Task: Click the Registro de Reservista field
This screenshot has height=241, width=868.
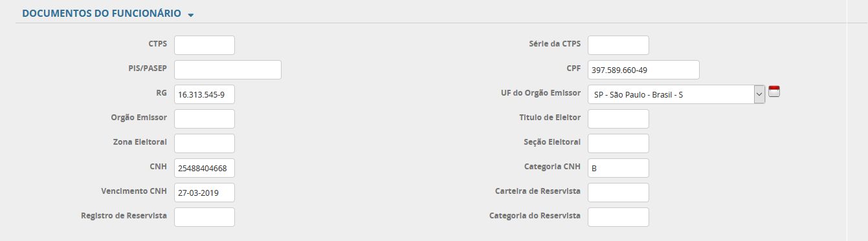Action: click(x=205, y=217)
